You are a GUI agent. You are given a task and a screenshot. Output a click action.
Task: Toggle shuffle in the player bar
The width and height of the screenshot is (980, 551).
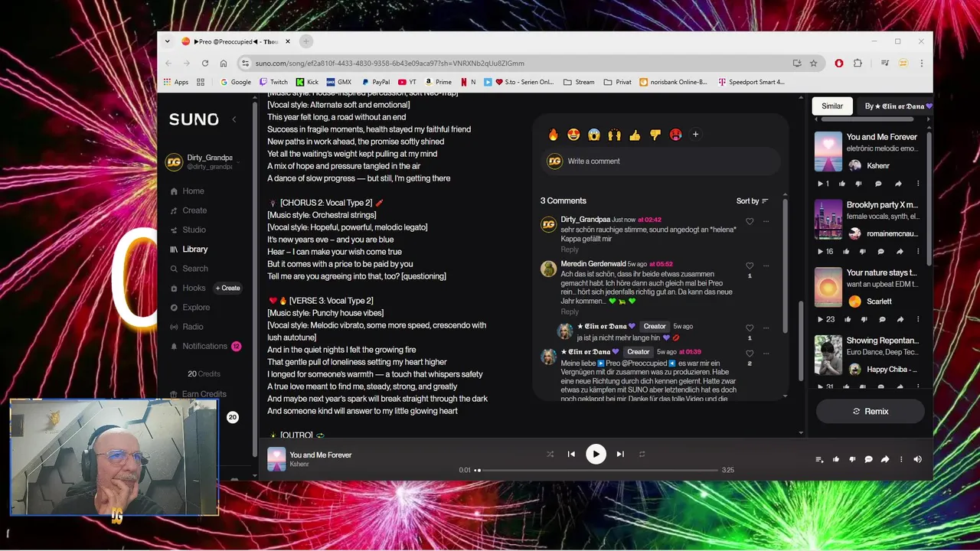coord(550,454)
